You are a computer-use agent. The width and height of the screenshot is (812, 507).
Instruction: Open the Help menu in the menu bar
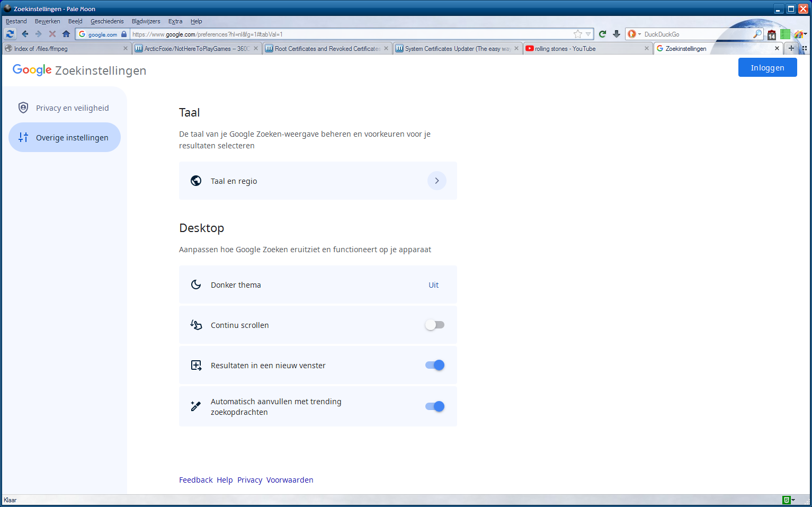(x=197, y=21)
